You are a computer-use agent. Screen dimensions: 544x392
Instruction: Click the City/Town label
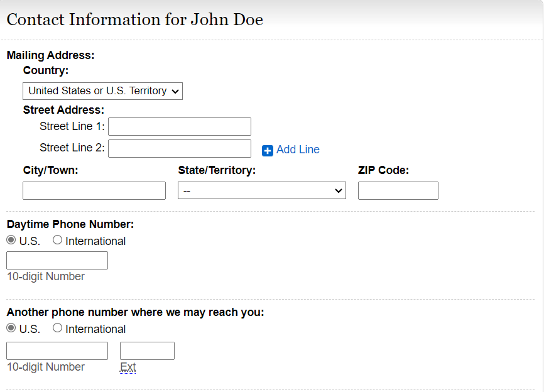coord(51,170)
